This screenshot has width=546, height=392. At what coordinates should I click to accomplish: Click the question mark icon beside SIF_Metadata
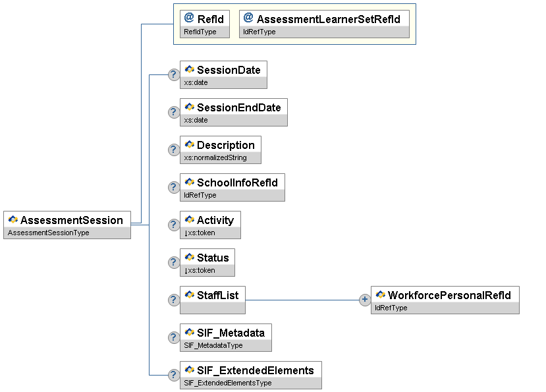(x=174, y=337)
